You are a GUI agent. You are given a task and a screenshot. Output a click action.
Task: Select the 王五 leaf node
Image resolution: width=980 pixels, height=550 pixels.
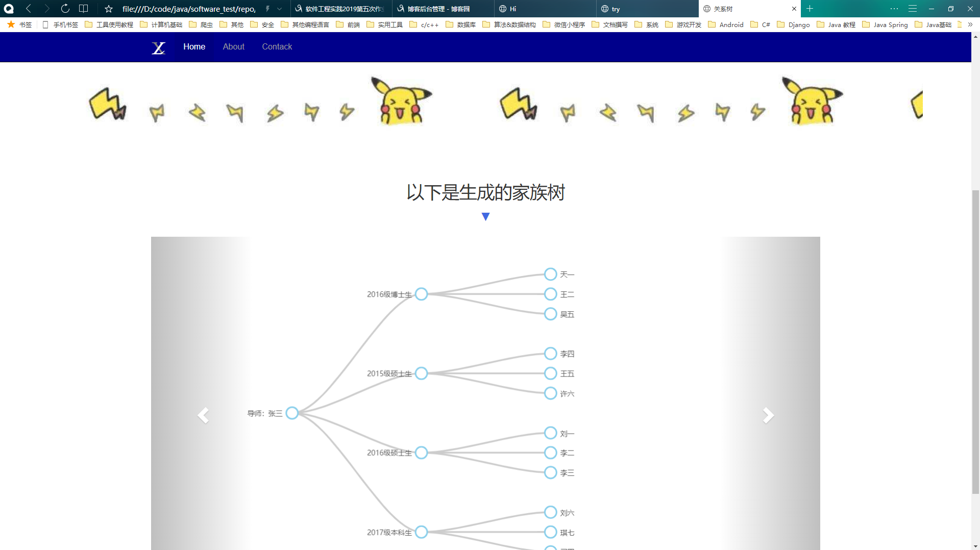coord(550,373)
